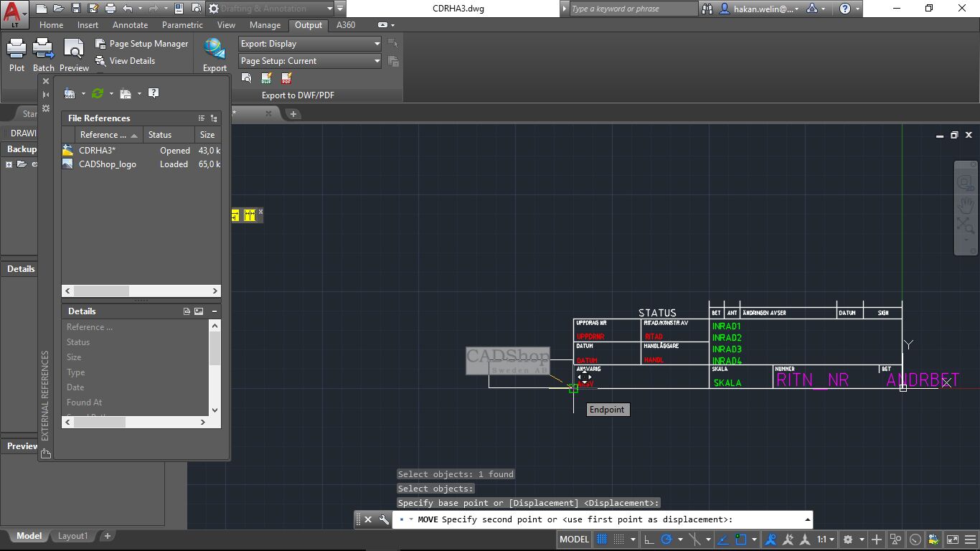This screenshot has width=980, height=551.
Task: Open the Drafting & Annotation workspace dropdown
Action: tap(270, 9)
